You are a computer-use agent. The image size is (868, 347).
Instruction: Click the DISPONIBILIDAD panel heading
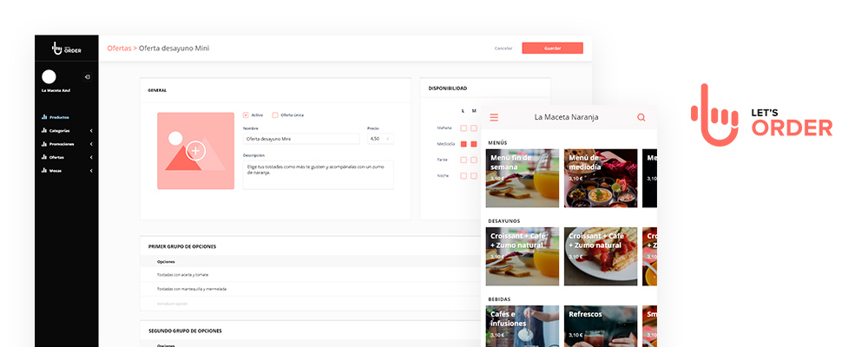point(447,88)
